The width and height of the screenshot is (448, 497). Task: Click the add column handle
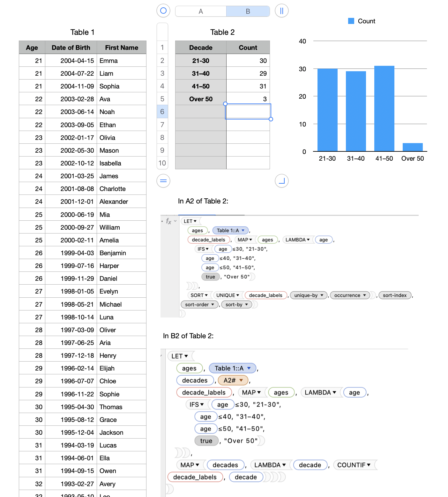click(x=282, y=11)
